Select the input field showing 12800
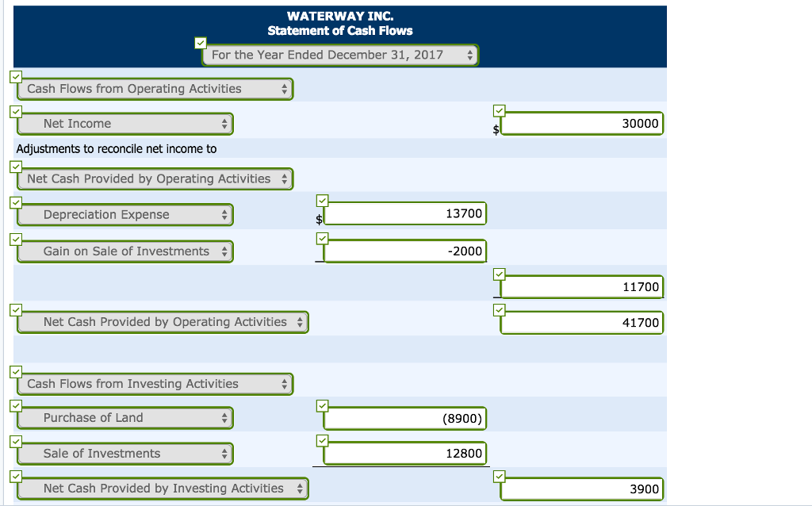This screenshot has width=812, height=506. pyautogui.click(x=404, y=452)
